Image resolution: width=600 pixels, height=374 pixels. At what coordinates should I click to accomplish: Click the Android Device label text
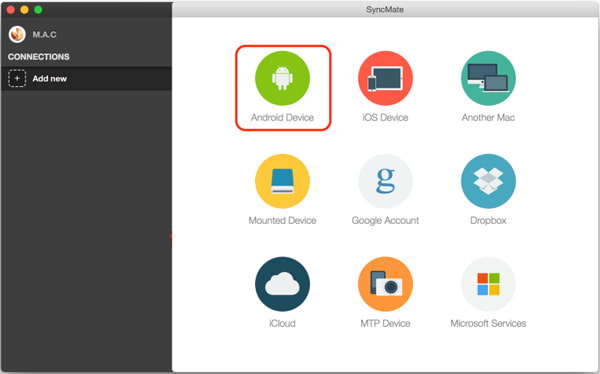pos(282,118)
